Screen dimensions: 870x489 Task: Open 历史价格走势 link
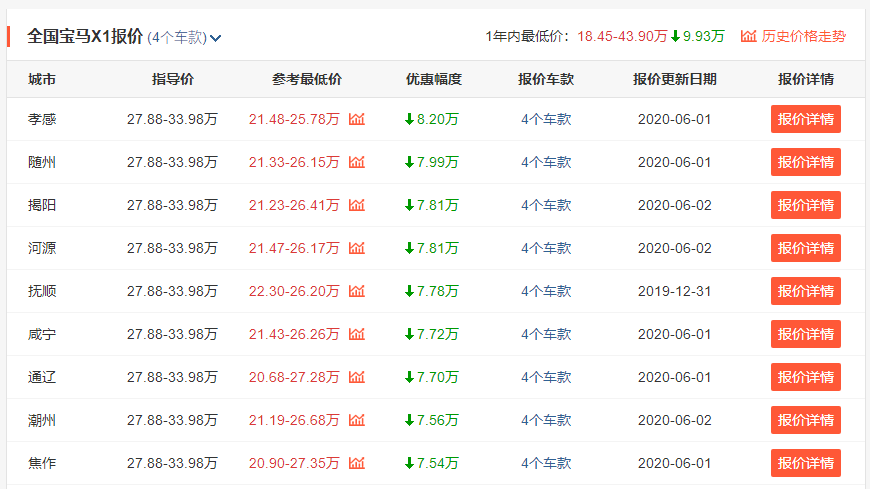(x=803, y=36)
